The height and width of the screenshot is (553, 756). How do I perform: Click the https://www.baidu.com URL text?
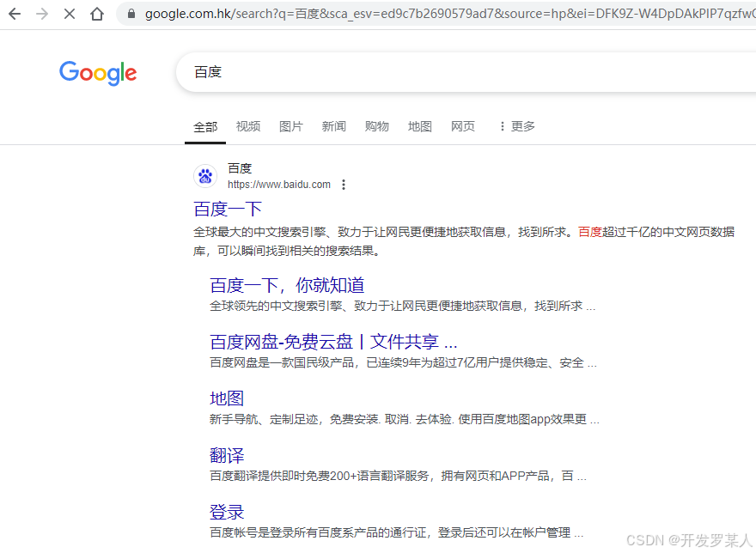(279, 185)
